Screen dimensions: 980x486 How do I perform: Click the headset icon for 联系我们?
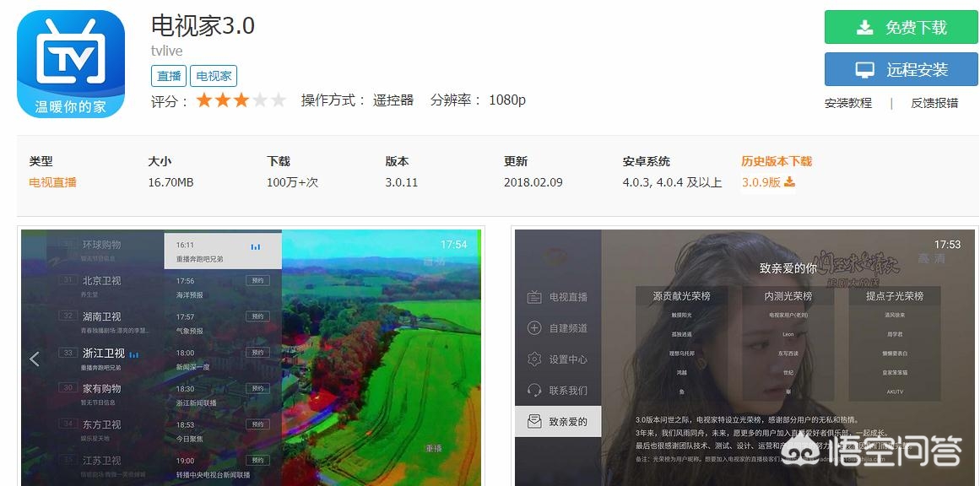[533, 391]
